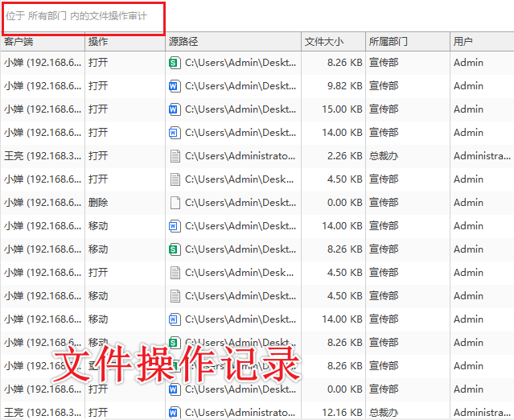Viewport: 514px width, 420px height.
Task: Click the Word icon in the 9.82 KB row
Action: click(x=175, y=85)
